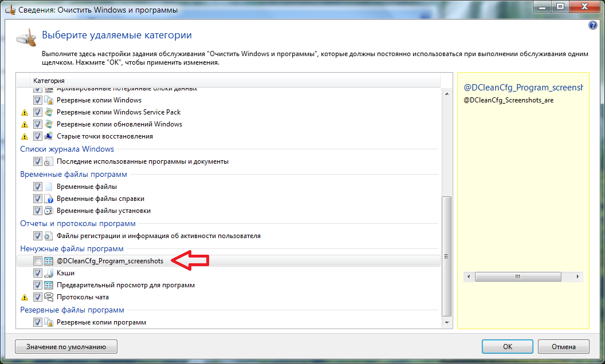Screen dimensions: 605x364
Task: Uncheck the Временные файлы checkbox
Action: click(38, 187)
